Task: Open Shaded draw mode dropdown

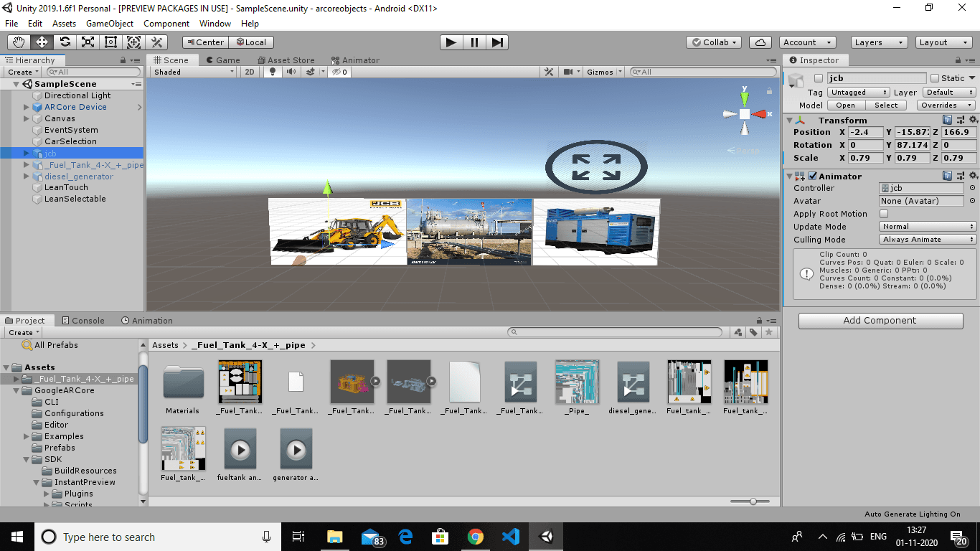Action: coord(194,72)
